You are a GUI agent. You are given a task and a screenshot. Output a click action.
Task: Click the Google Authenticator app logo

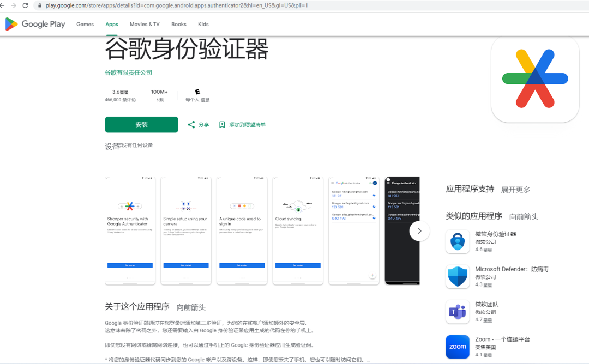[x=534, y=78]
